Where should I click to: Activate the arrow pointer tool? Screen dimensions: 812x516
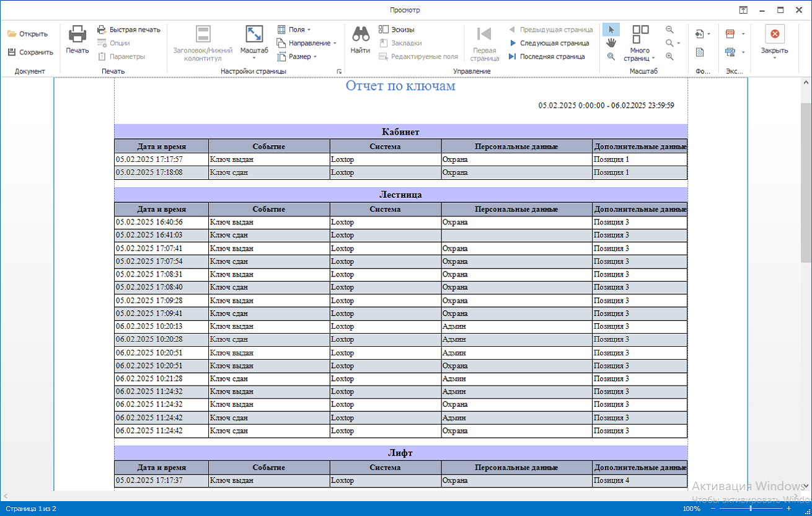611,30
